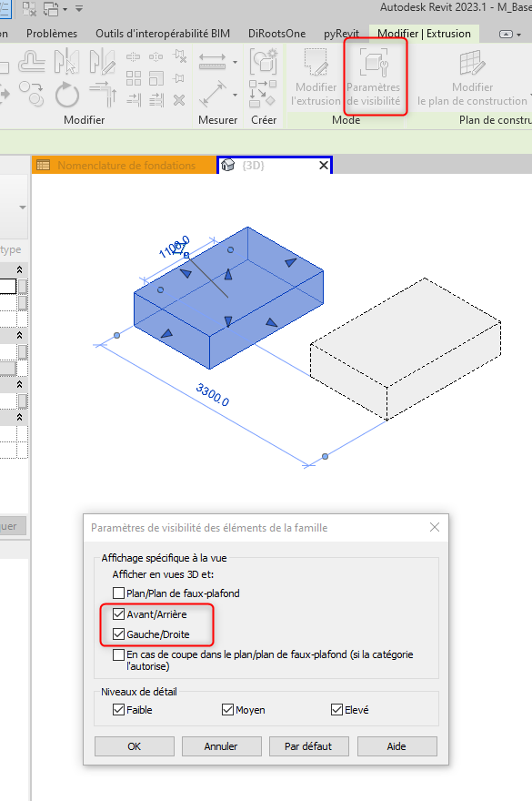Open the Properties type selector dropdown
The width and height of the screenshot is (532, 801).
pos(23,208)
